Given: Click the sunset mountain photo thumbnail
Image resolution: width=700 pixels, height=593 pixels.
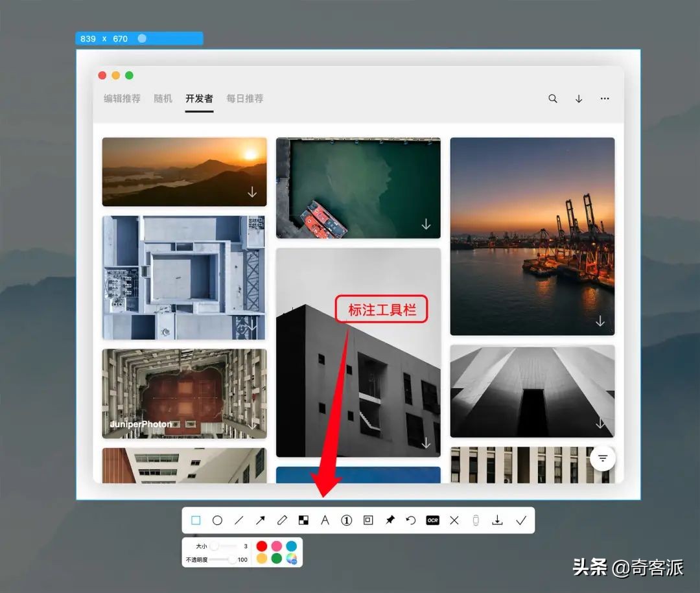Looking at the screenshot, I should tap(183, 170).
